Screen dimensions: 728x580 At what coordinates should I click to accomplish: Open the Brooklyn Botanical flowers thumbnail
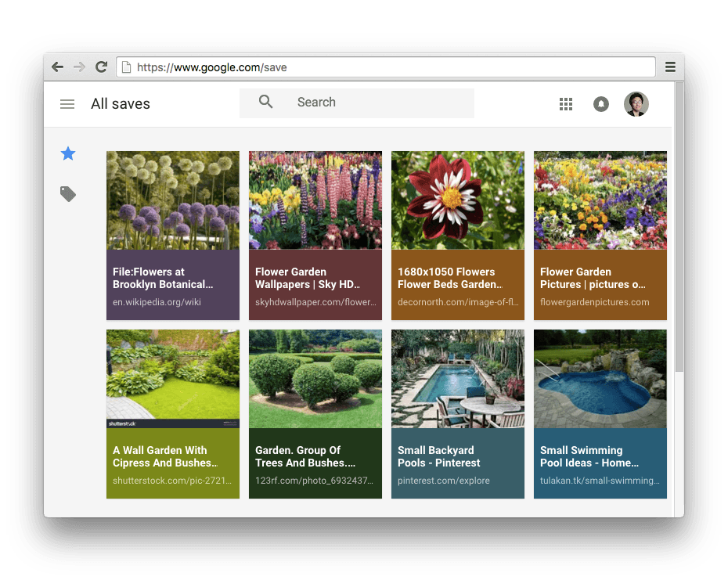(x=173, y=200)
